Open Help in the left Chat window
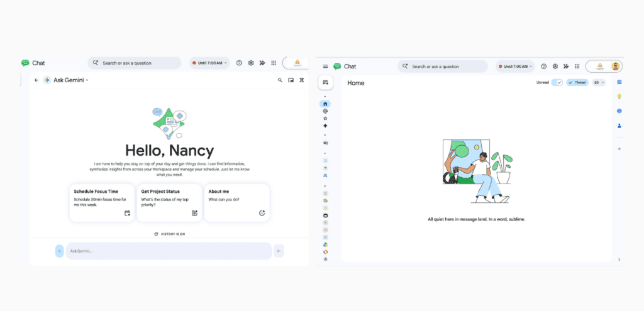 [x=240, y=63]
